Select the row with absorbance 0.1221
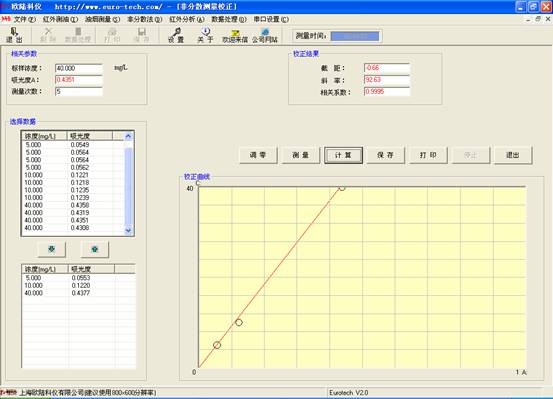 tap(73, 175)
